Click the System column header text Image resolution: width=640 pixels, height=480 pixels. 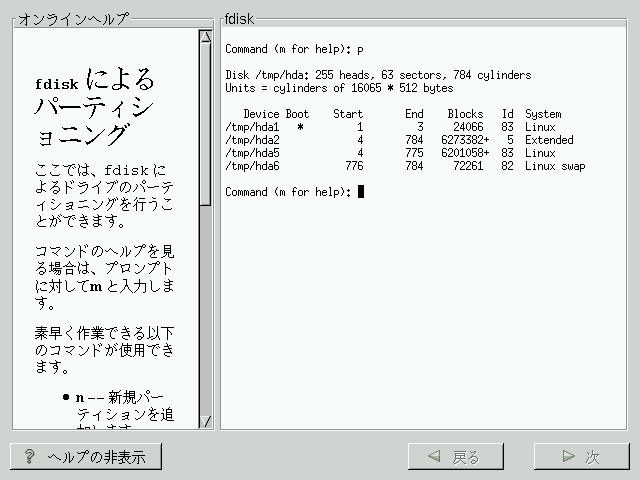[543, 114]
